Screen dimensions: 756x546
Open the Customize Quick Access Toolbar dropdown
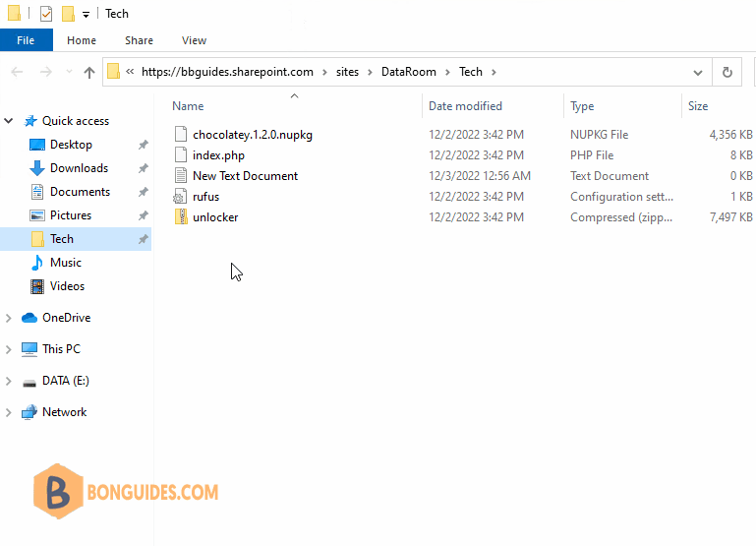86,15
